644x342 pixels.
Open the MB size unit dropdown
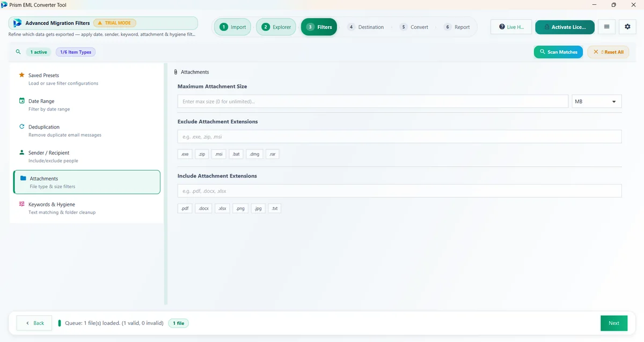(x=596, y=101)
